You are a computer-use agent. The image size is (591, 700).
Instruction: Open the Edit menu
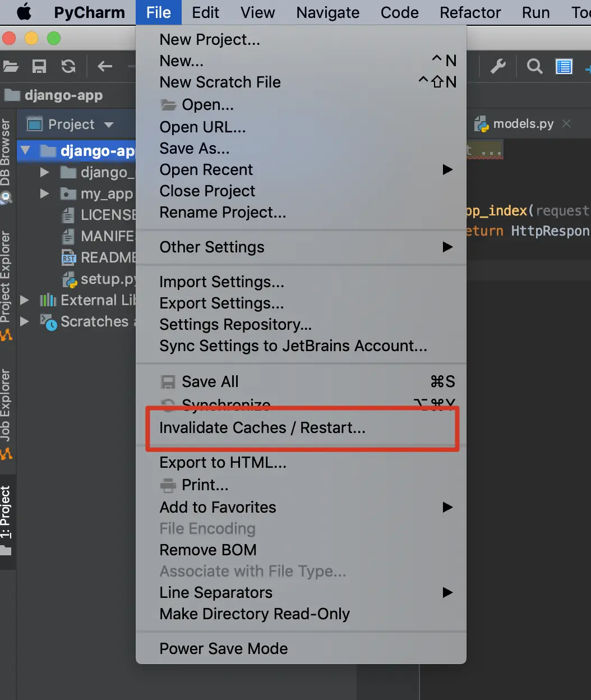pyautogui.click(x=205, y=12)
